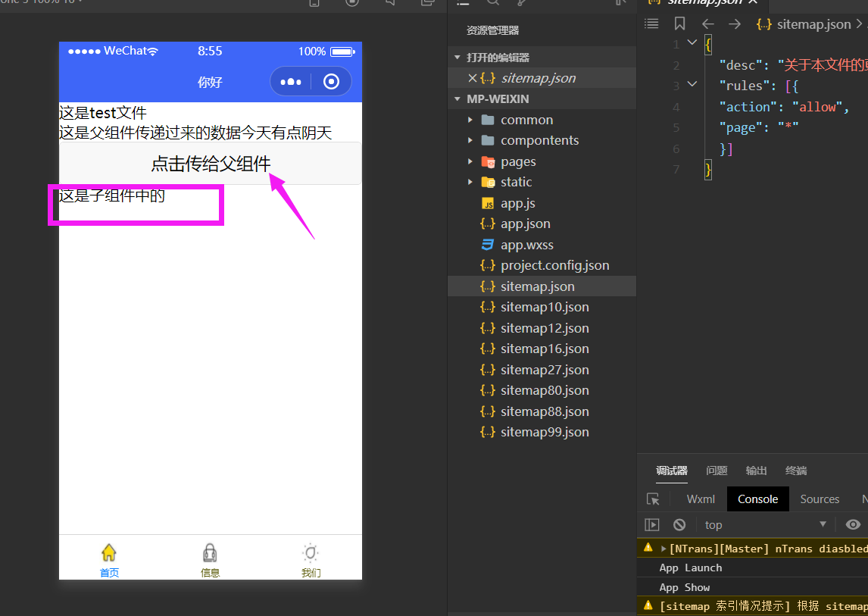Expand the common folder
The width and height of the screenshot is (868, 616).
470,120
